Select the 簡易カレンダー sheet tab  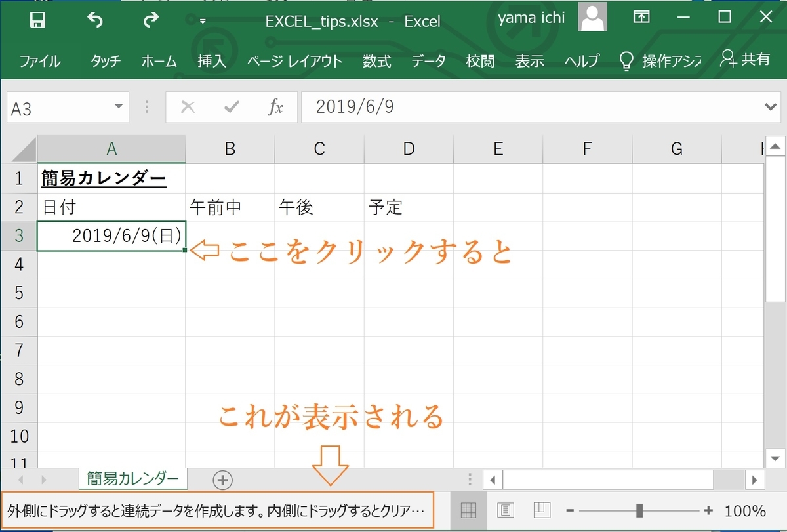[132, 480]
